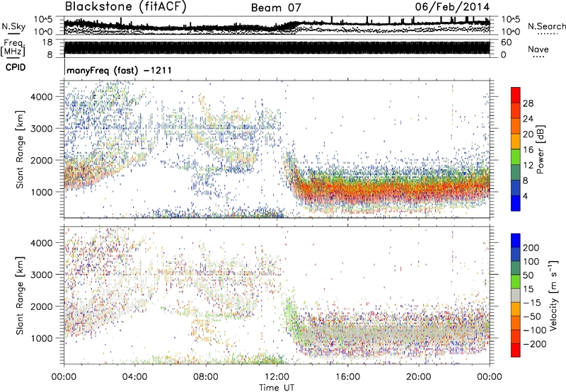Viewport: 566px width, 392px height.
Task: Click the velocity colorbar red segment near -200
Action: [516, 350]
